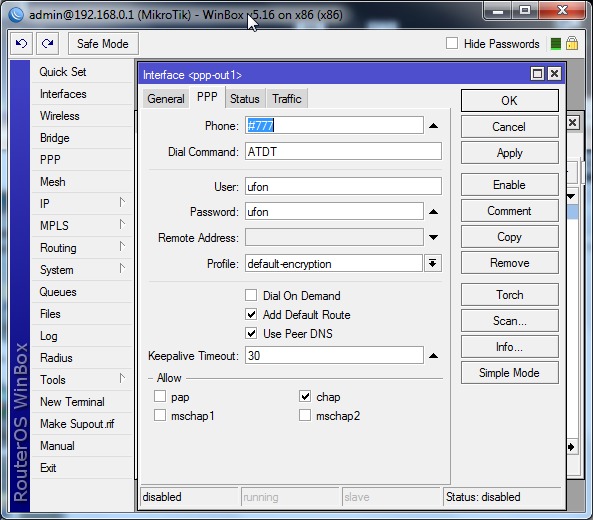Viewport: 593px width, 520px height.
Task: Click the green status indicator square
Action: (x=556, y=44)
